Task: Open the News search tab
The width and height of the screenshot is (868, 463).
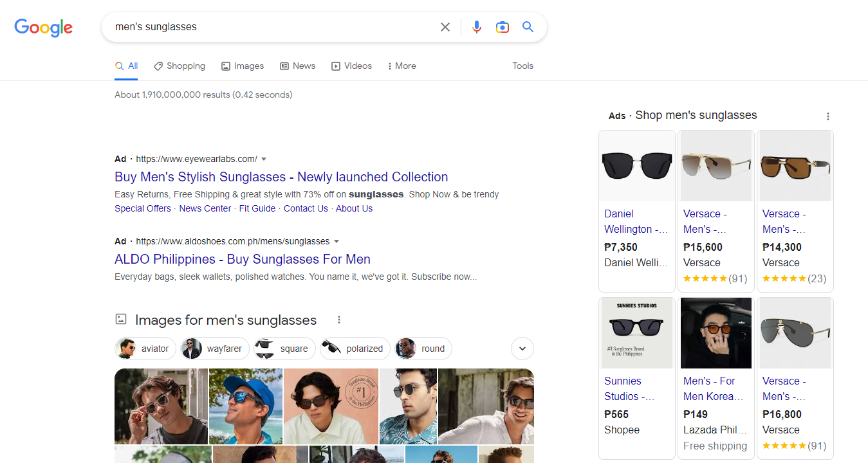Action: [x=297, y=66]
